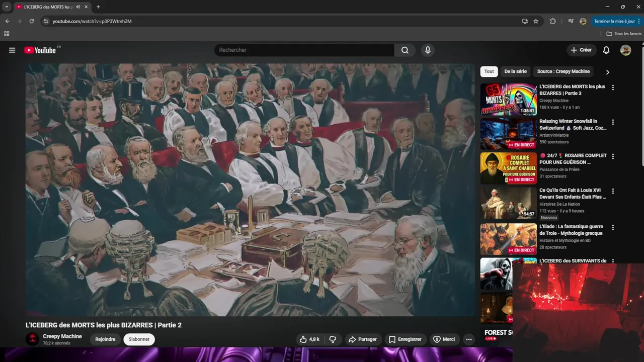
Task: Click the 'Créer' button
Action: coord(581,50)
